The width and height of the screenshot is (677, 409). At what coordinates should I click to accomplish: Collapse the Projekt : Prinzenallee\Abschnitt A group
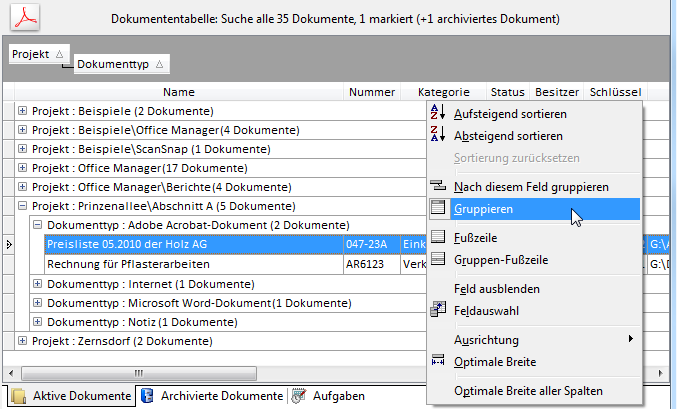click(23, 207)
